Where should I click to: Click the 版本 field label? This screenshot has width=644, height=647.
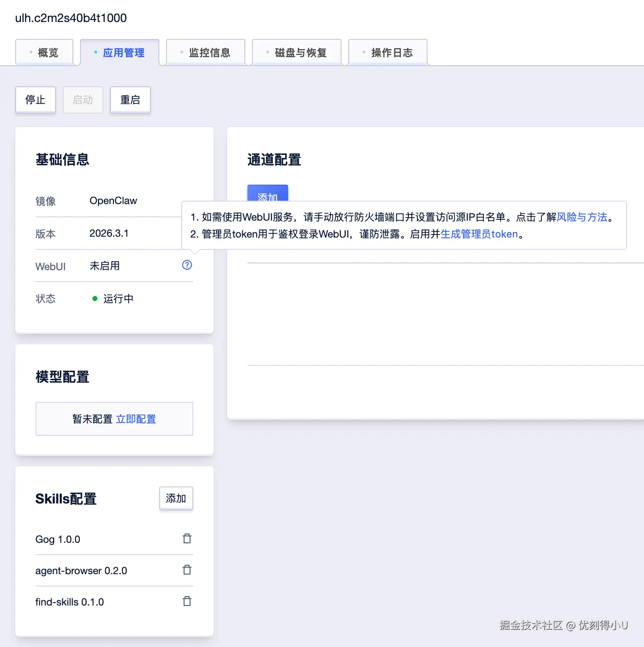click(46, 234)
